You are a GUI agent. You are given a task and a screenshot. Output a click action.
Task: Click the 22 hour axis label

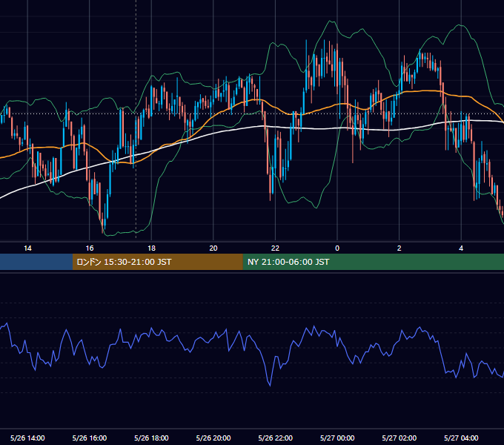point(275,248)
